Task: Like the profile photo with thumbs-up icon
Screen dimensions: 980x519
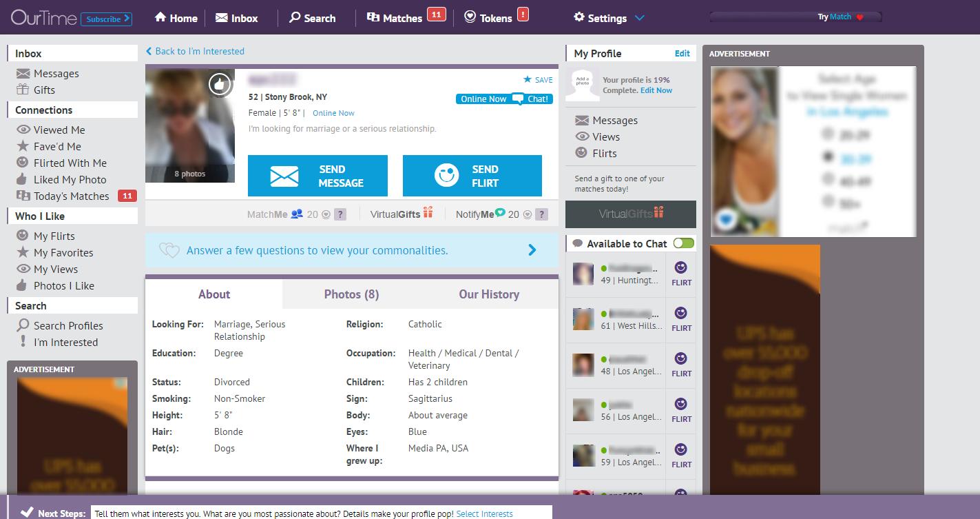Action: [220, 84]
